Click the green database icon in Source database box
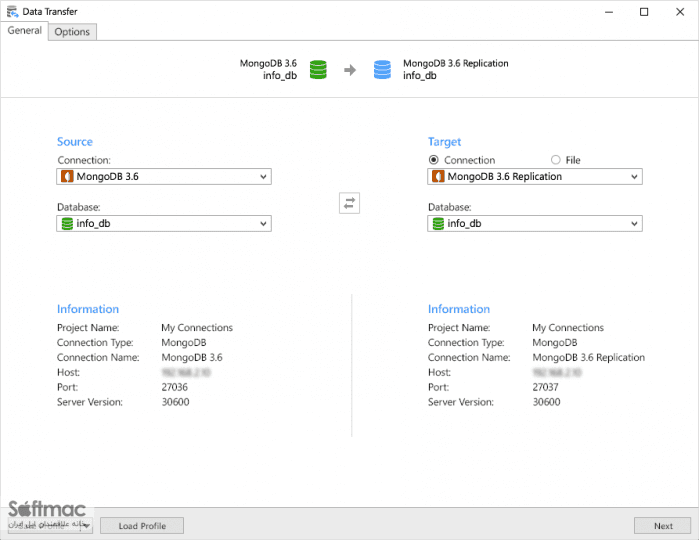 click(67, 223)
